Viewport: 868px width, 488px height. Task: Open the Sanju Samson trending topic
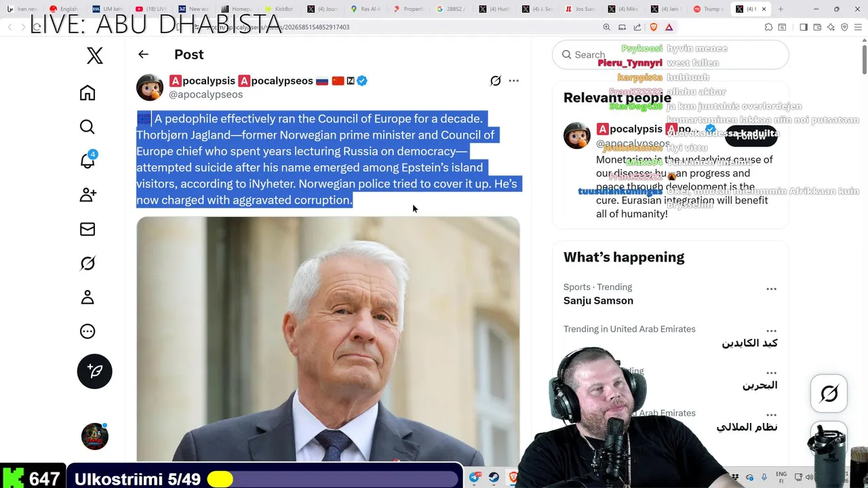[x=598, y=300]
